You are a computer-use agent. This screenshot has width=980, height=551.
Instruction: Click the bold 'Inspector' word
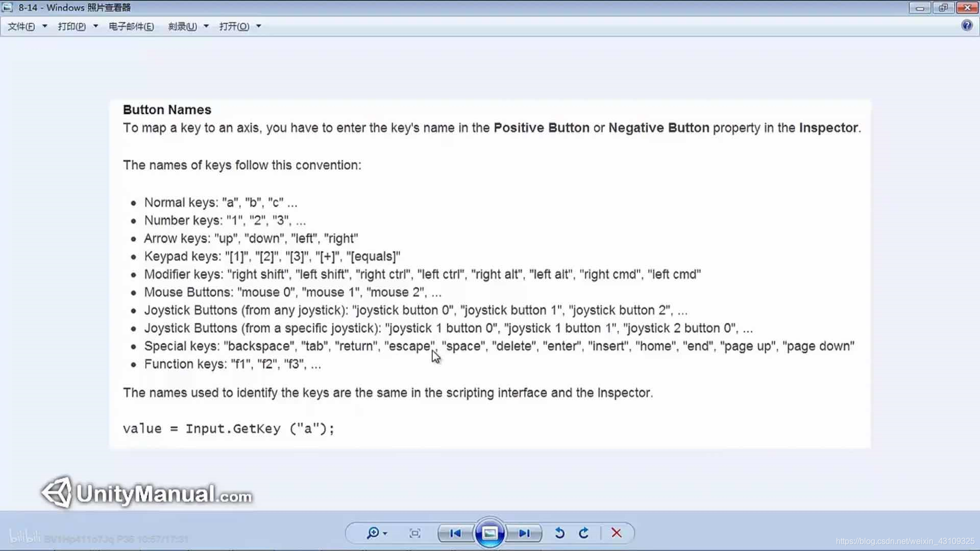point(828,128)
